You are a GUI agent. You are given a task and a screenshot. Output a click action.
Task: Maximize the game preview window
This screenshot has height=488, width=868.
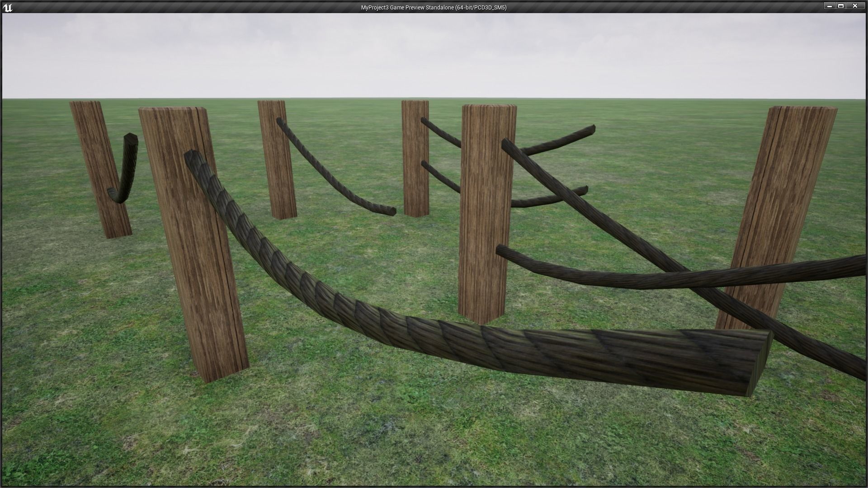(841, 6)
